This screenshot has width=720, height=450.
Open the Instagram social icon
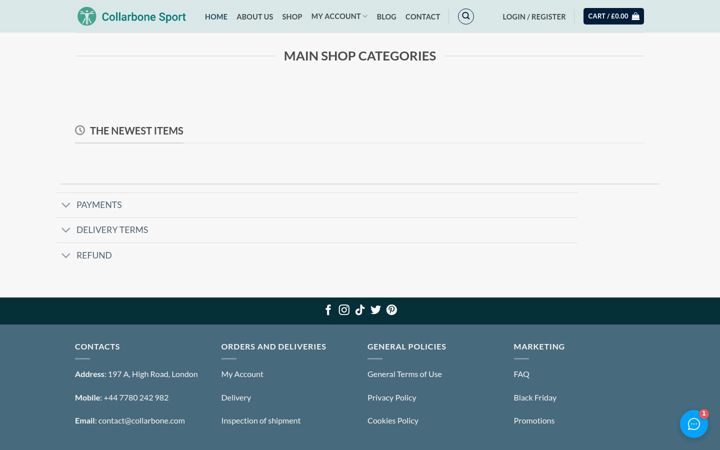pyautogui.click(x=344, y=310)
